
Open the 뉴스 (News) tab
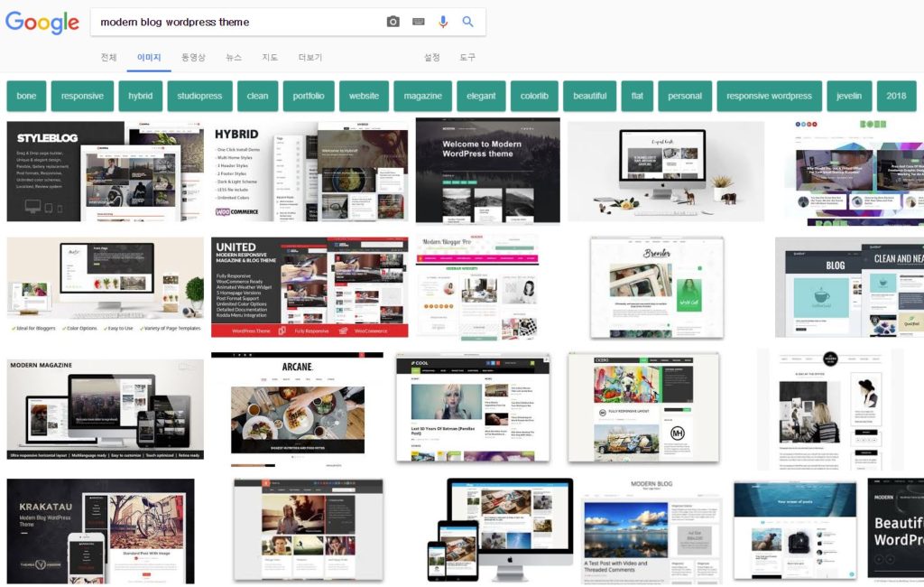[x=234, y=58]
